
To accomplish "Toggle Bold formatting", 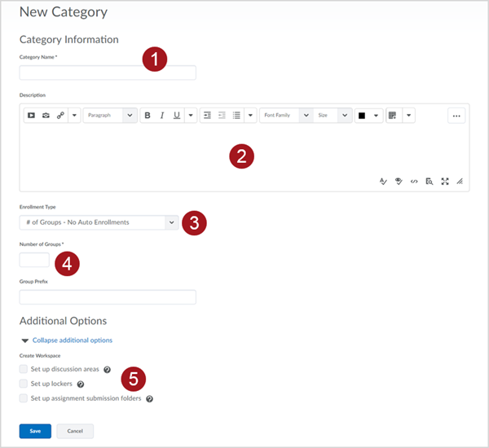I will point(148,116).
